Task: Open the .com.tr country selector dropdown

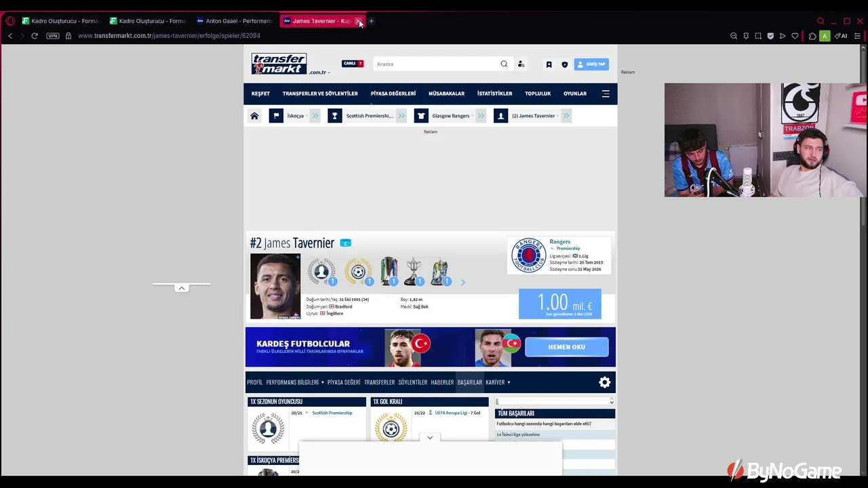Action: 319,72
